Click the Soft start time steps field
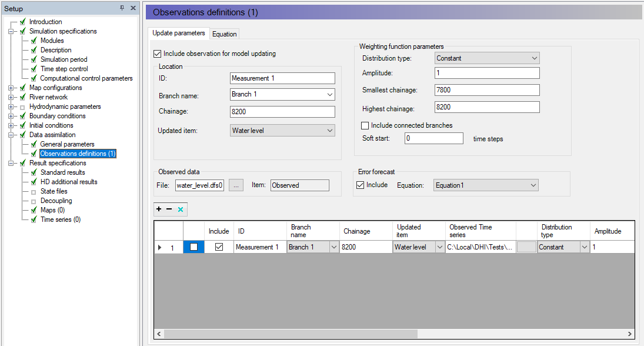Screen dimensions: 644x346 pyautogui.click(x=433, y=138)
